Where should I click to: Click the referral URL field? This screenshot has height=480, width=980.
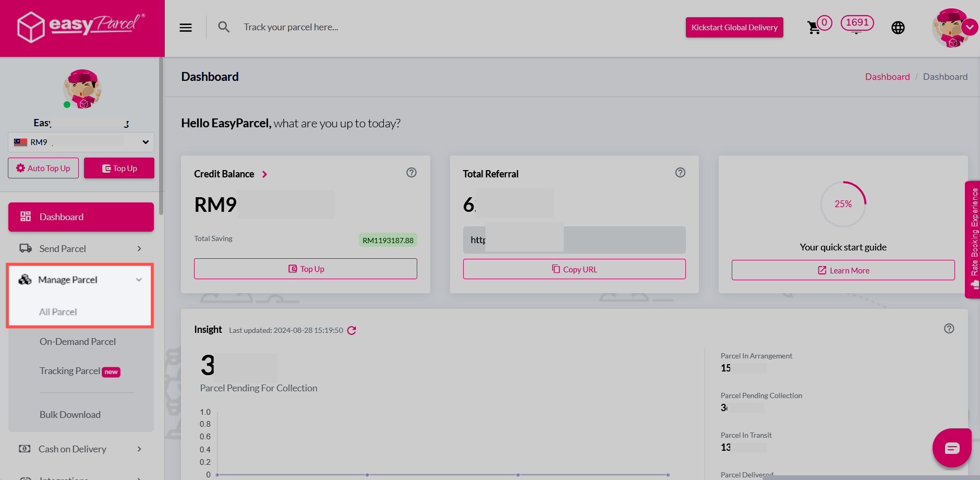coord(574,240)
